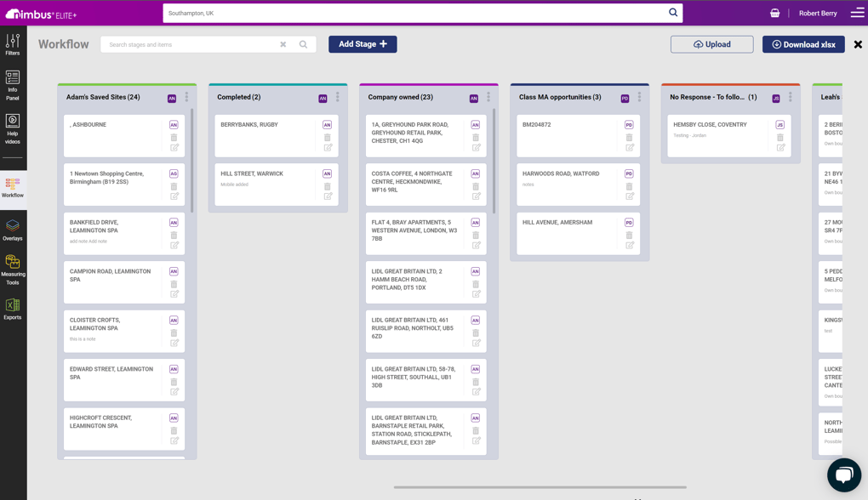
Task: Open options menu for the Completed stage
Action: (340, 97)
